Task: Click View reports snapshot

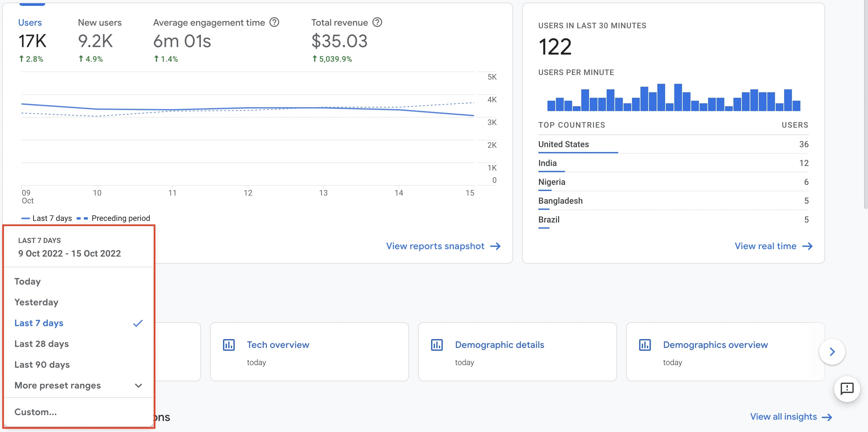Action: coord(435,246)
